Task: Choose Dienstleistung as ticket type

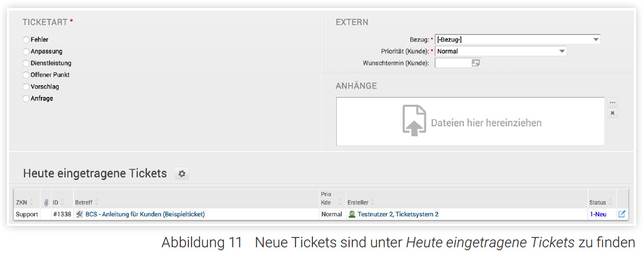Action: [x=26, y=63]
